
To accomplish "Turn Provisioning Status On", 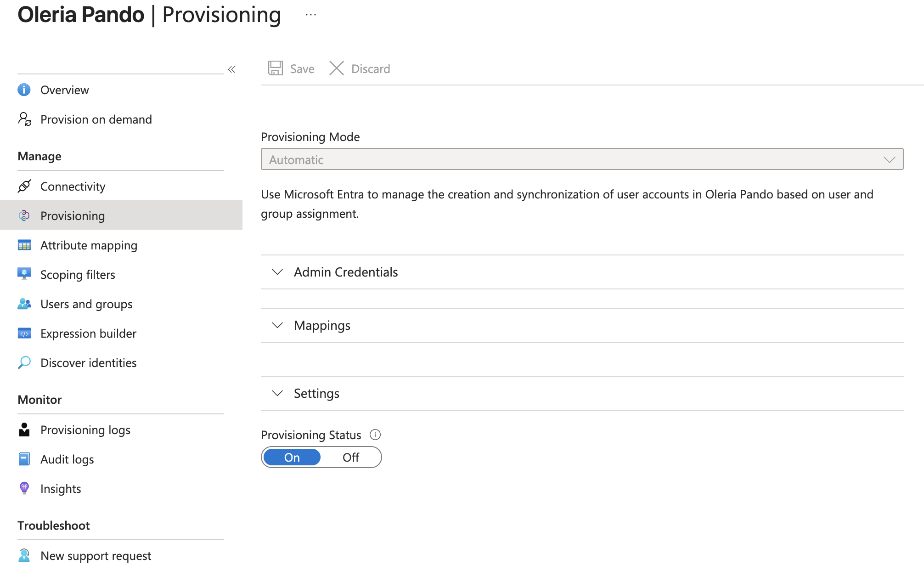I will [x=292, y=458].
